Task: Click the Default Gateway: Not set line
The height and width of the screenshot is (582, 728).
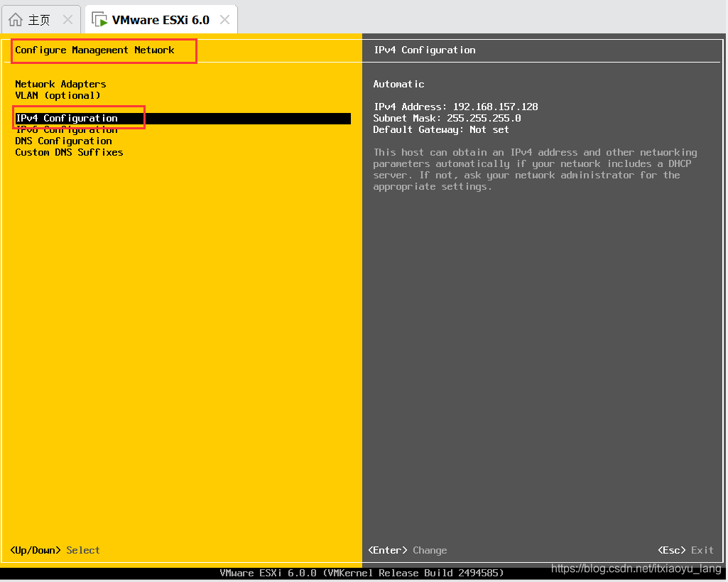Action: [x=441, y=129]
